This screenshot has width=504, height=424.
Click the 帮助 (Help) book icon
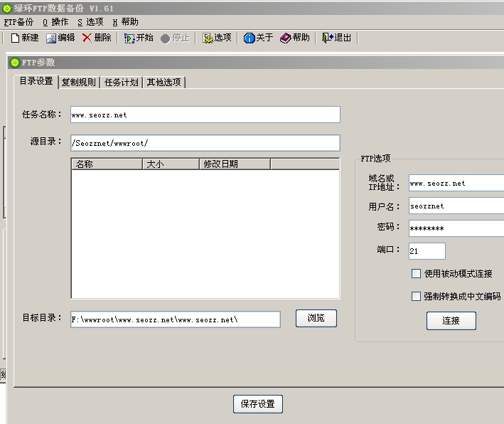point(286,38)
